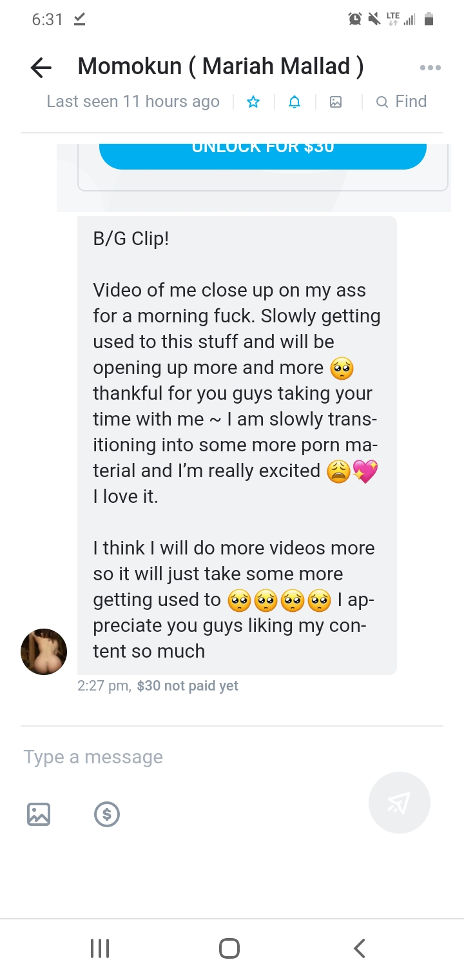Viewport: 464px width, 980px height.
Task: Click Find to search the conversation
Action: pos(401,101)
